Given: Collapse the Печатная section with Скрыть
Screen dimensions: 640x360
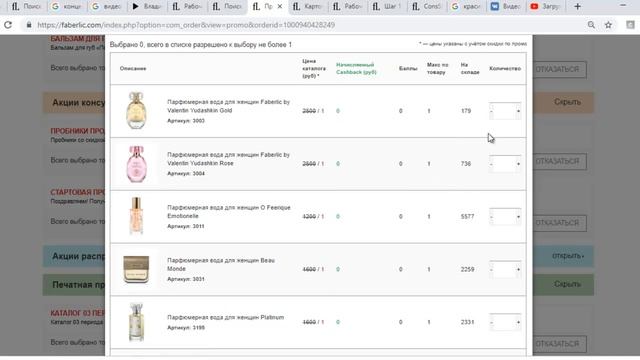Looking at the screenshot, I should click(x=567, y=284).
